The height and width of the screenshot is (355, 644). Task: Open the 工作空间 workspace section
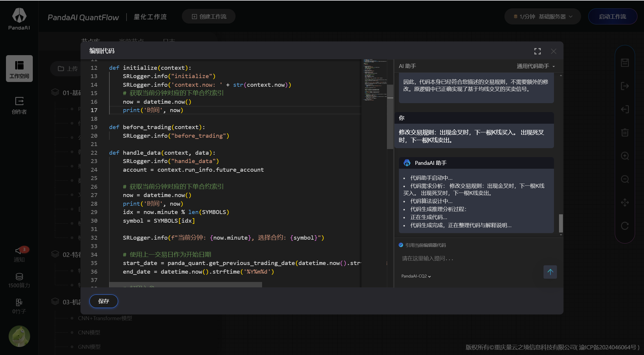(19, 69)
